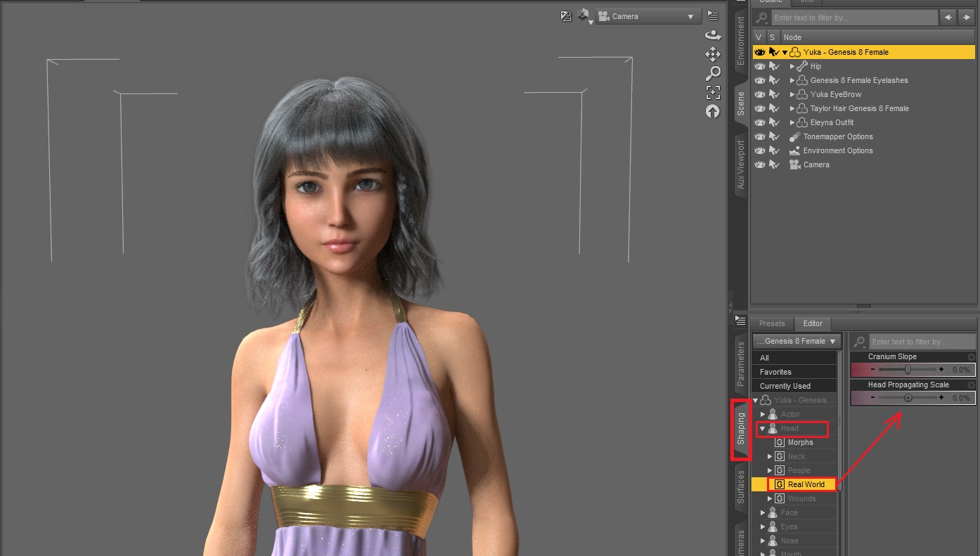
Task: Select the Favorites filter category
Action: click(794, 372)
